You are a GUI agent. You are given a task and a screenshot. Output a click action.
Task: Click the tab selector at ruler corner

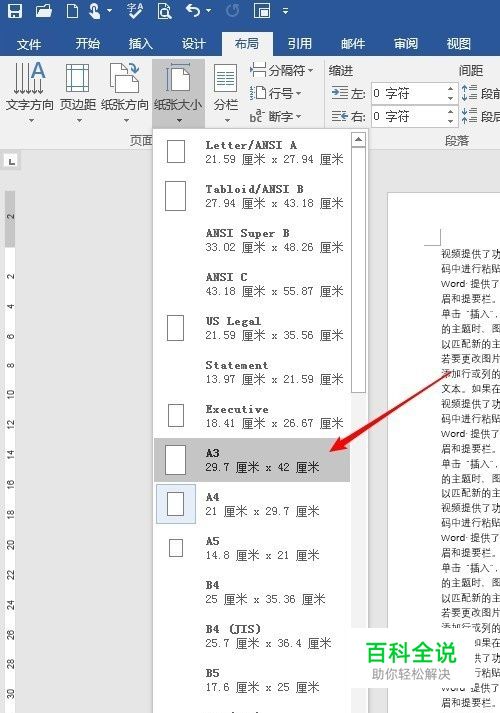[x=11, y=160]
